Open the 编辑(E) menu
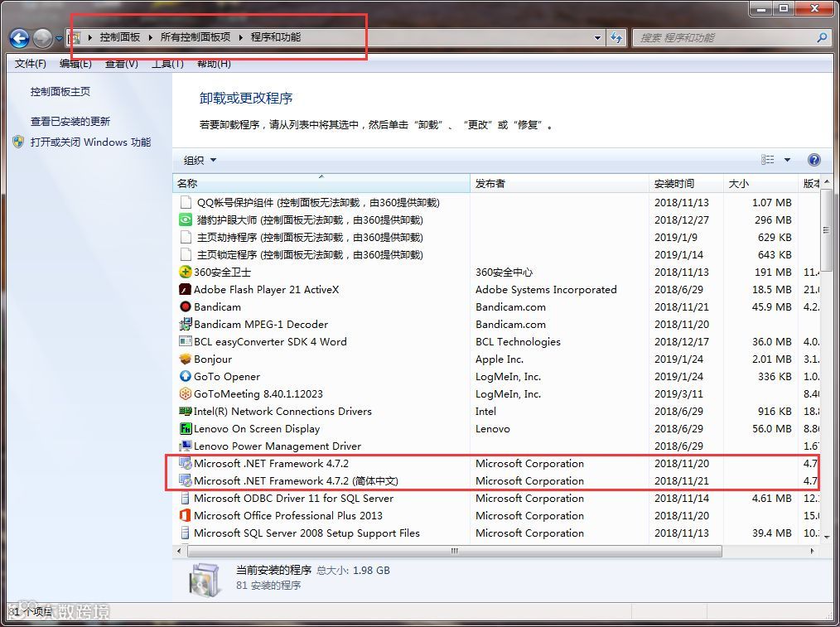This screenshot has height=627, width=840. pos(75,64)
